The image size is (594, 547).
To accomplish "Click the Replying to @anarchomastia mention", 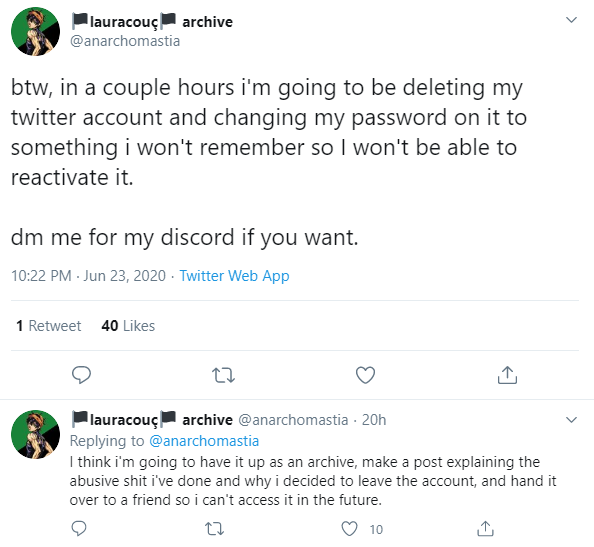I will point(204,441).
